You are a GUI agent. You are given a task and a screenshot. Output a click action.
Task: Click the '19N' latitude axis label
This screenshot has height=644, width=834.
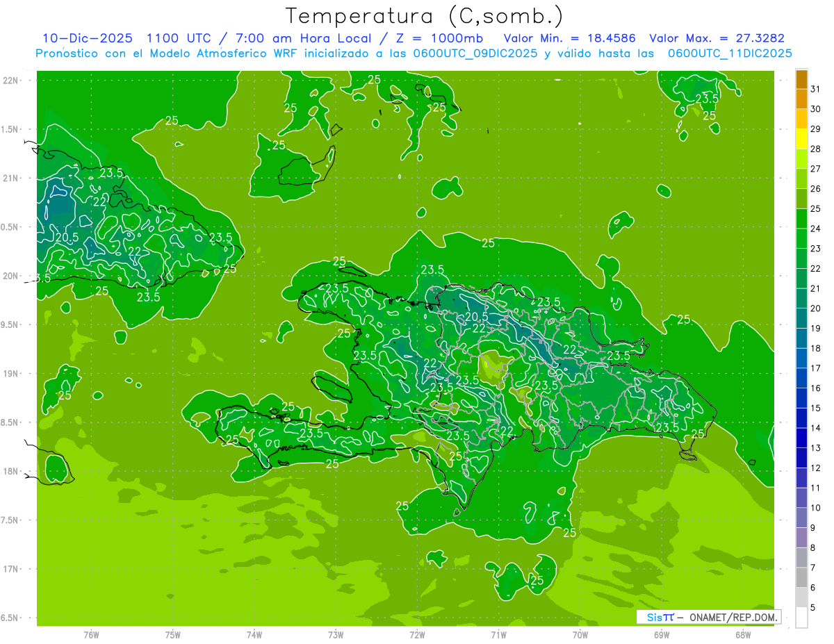pyautogui.click(x=11, y=374)
